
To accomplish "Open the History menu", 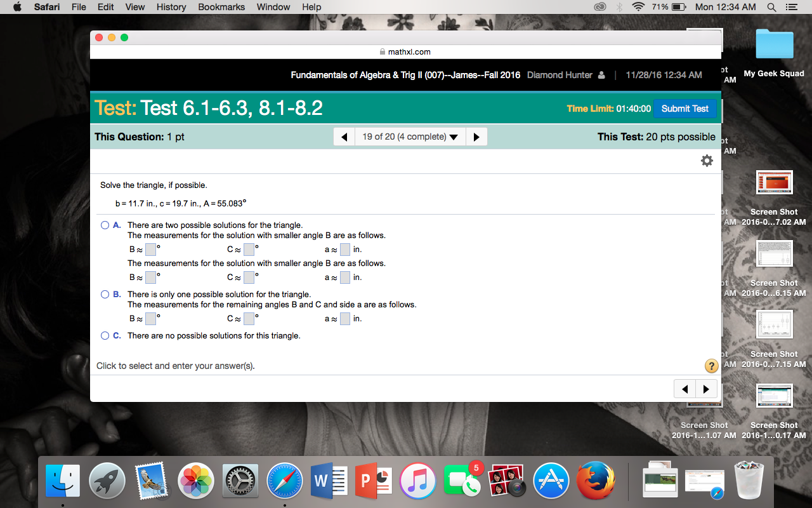I will pyautogui.click(x=171, y=7).
